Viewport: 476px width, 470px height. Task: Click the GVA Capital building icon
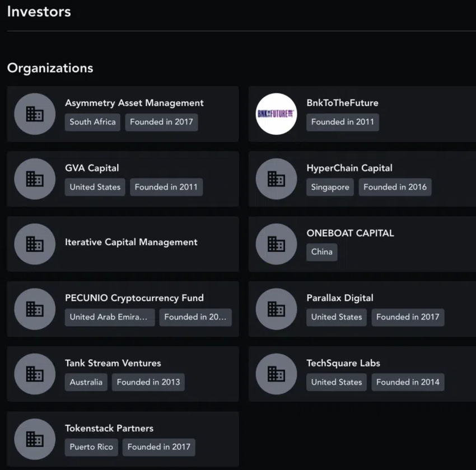[x=35, y=178]
